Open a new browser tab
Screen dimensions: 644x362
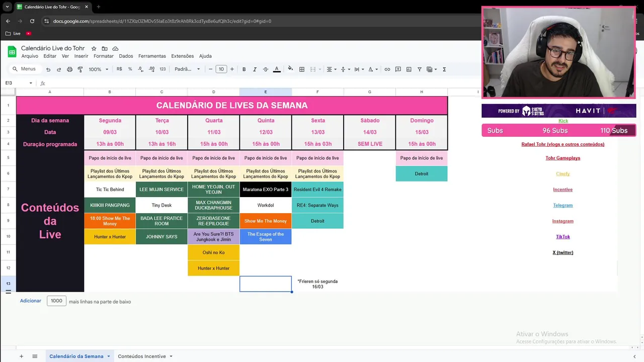coord(98,7)
